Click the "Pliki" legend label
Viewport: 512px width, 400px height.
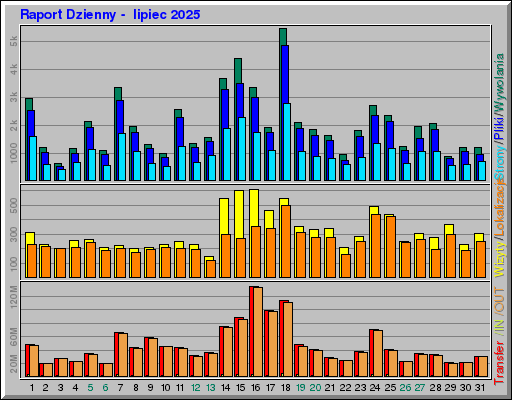click(x=500, y=129)
